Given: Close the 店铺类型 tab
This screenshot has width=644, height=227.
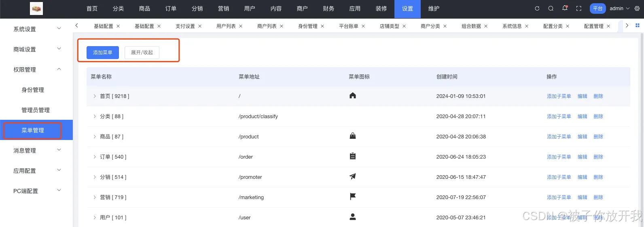Looking at the screenshot, I should (x=404, y=26).
